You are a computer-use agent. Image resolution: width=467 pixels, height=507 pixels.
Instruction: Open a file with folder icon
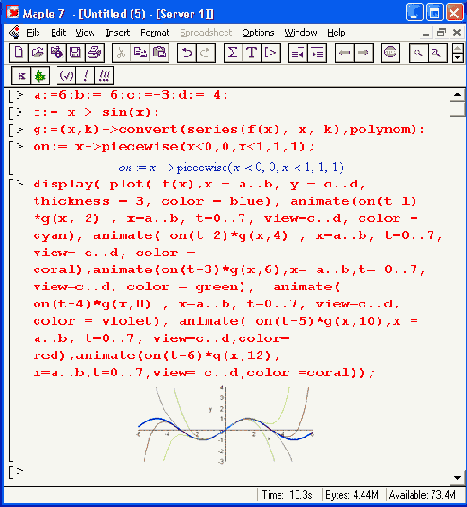tap(38, 53)
